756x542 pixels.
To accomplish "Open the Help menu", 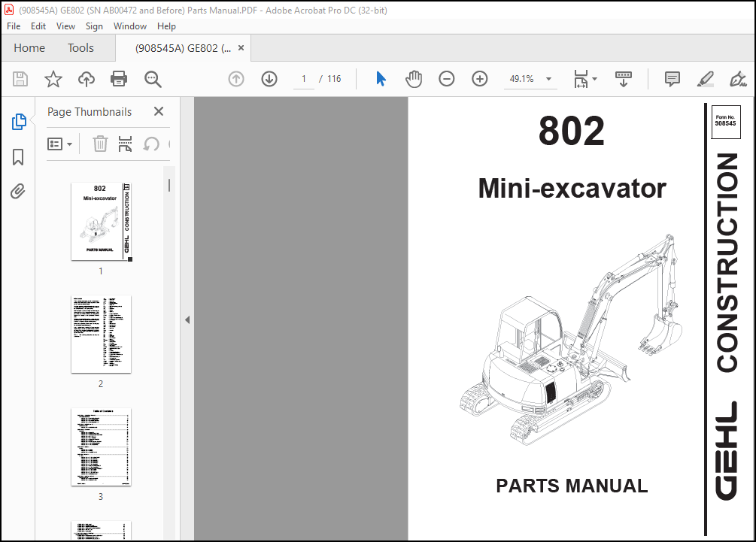I will click(166, 26).
